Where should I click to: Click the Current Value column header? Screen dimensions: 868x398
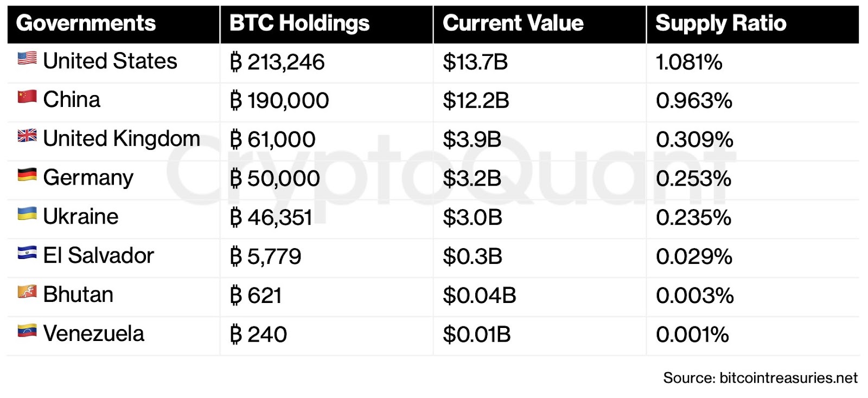[x=513, y=23]
